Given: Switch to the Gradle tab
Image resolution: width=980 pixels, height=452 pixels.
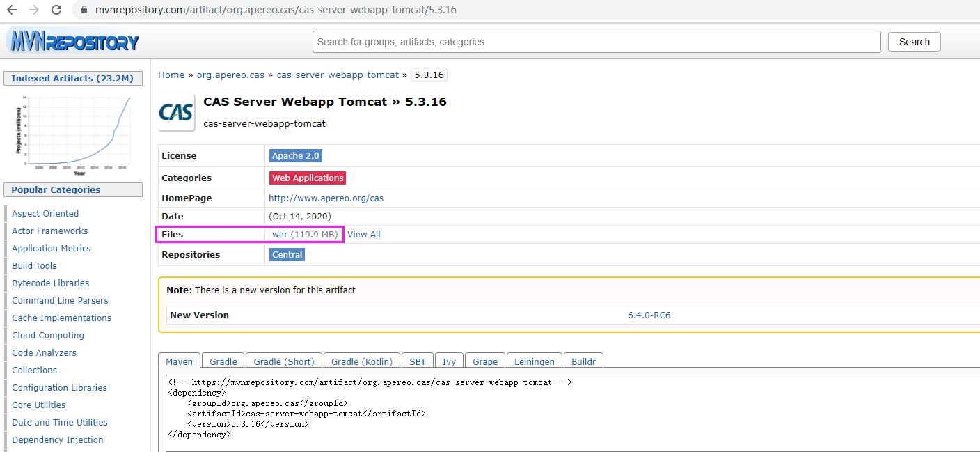Looking at the screenshot, I should tap(223, 361).
